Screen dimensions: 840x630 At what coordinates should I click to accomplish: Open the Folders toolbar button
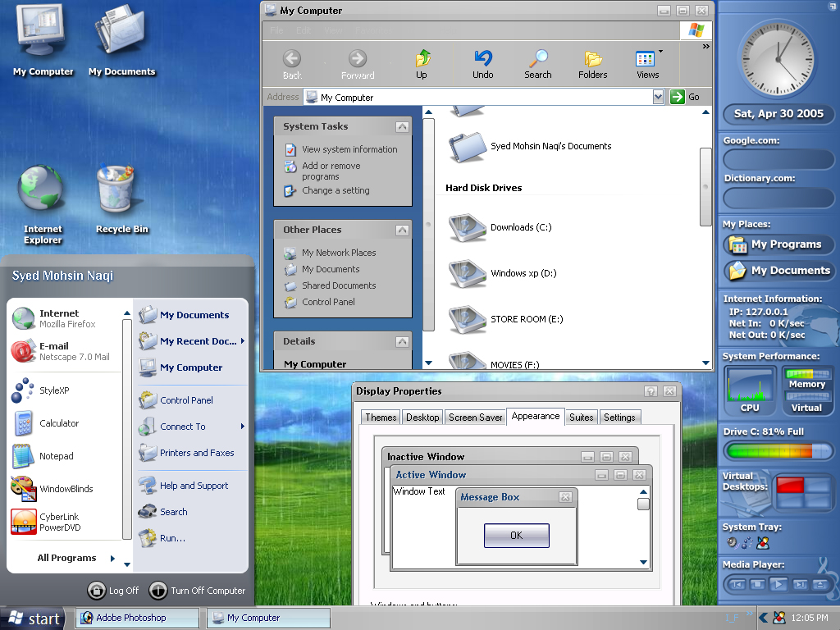(592, 60)
